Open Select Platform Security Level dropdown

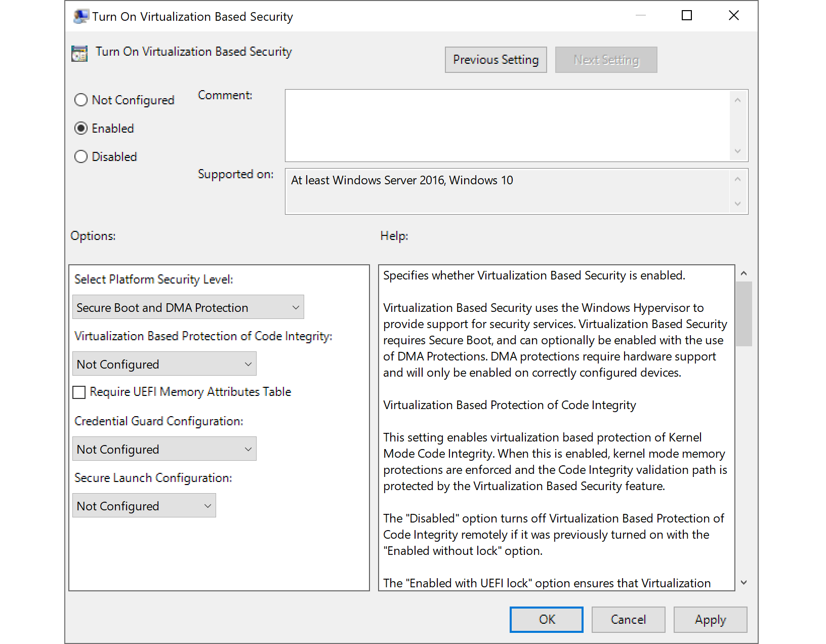pyautogui.click(x=188, y=307)
